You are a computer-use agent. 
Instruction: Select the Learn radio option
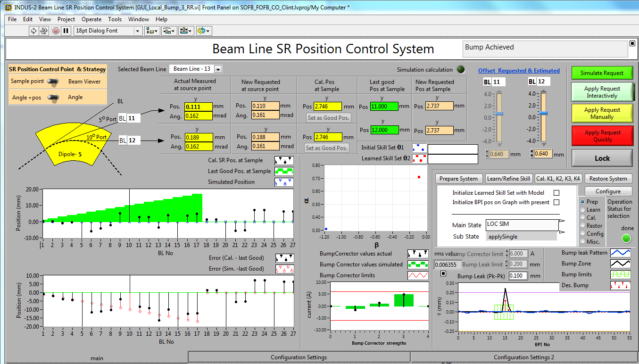click(x=582, y=210)
